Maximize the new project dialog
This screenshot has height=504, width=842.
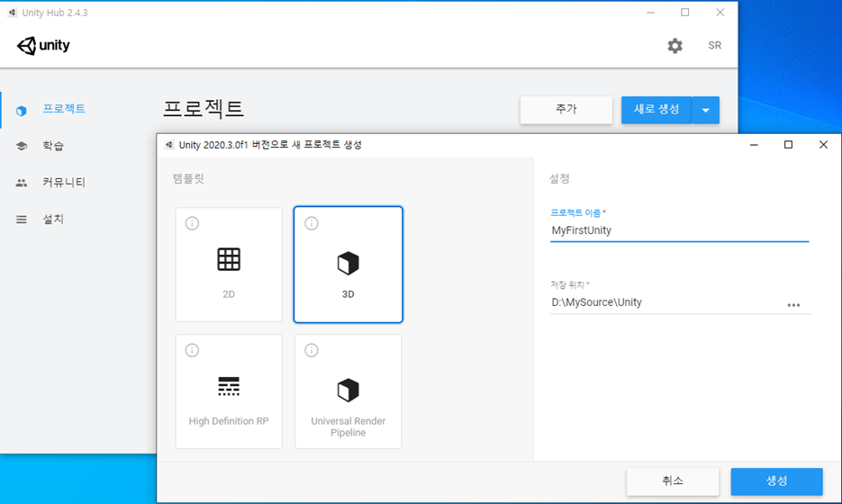788,145
